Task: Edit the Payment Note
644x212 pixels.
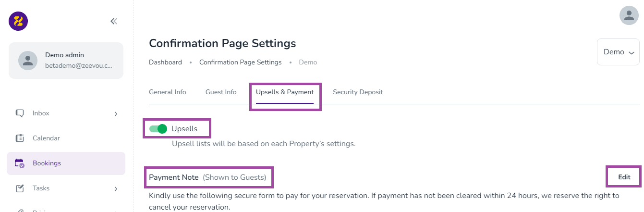Action: [624, 177]
